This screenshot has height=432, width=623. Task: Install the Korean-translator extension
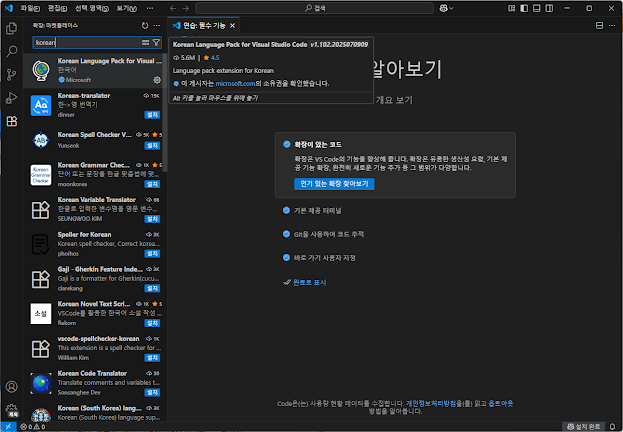(x=152, y=115)
